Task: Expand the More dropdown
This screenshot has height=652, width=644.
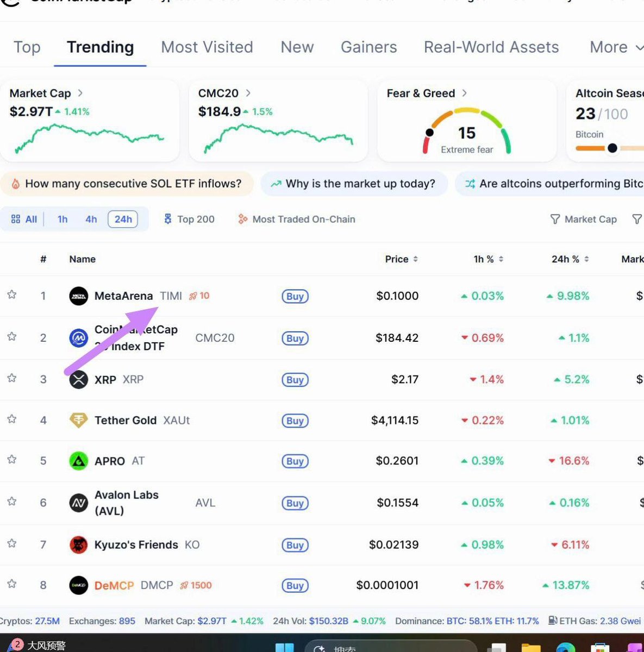Action: [x=616, y=47]
